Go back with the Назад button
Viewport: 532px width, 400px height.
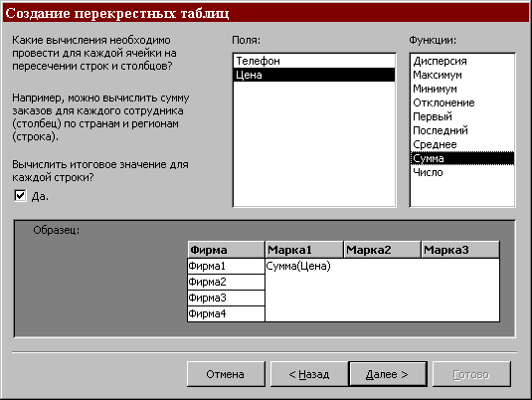[309, 374]
